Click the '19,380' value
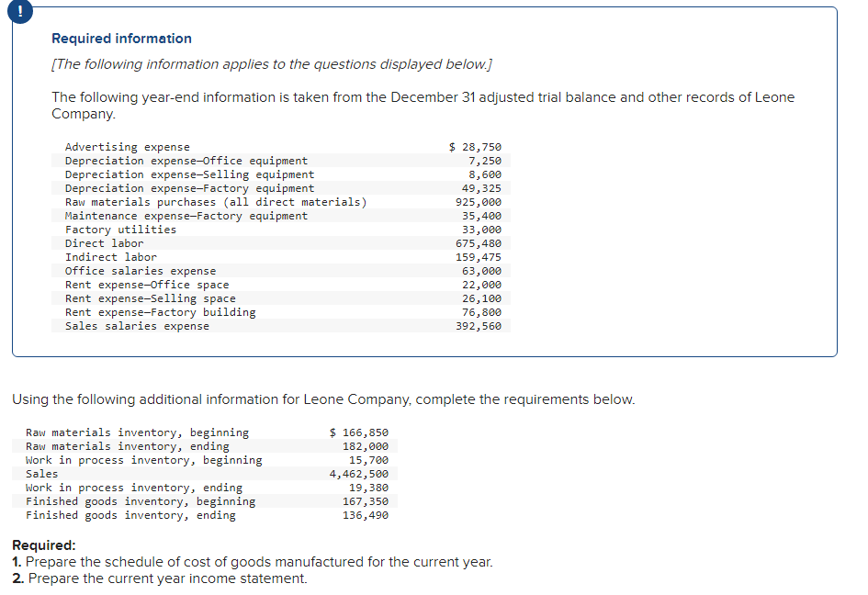 [368, 488]
